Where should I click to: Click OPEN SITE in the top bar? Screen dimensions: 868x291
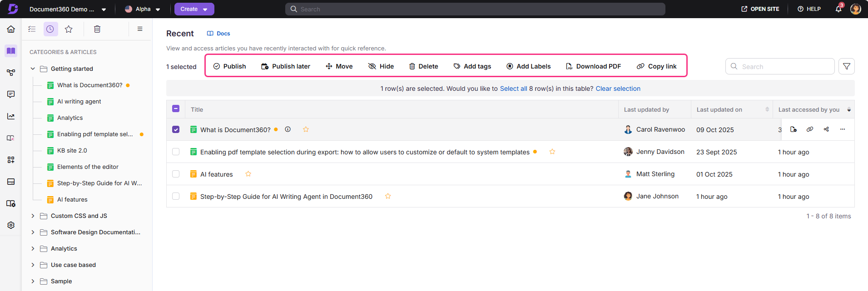coord(760,9)
